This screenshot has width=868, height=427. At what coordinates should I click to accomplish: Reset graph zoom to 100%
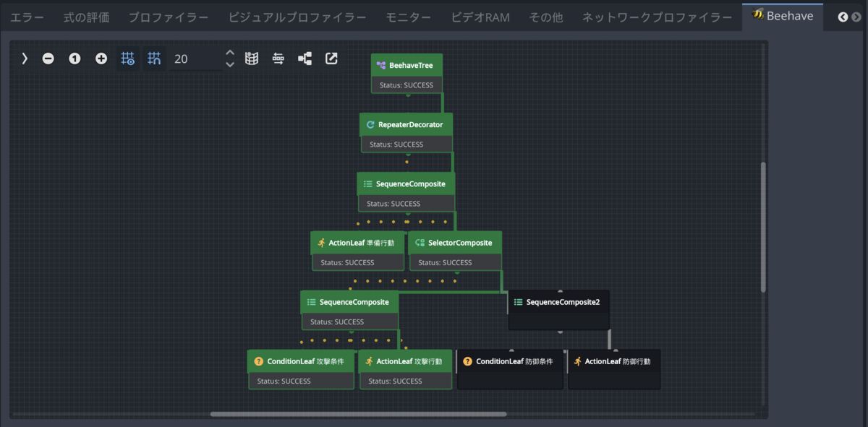pos(75,59)
